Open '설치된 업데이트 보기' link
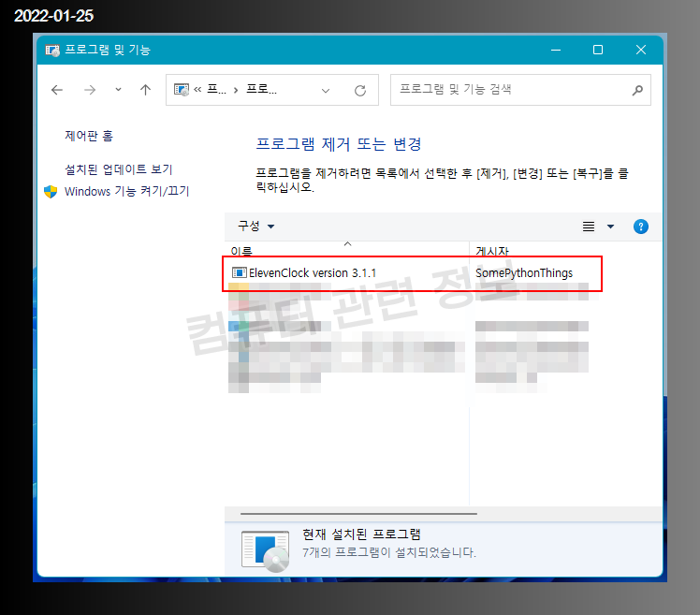The height and width of the screenshot is (615, 700). [119, 169]
